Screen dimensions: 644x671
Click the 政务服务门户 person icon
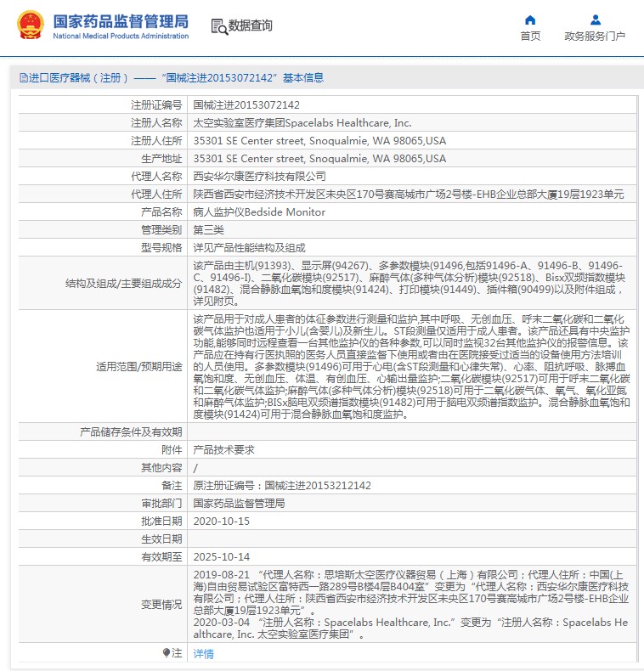595,20
